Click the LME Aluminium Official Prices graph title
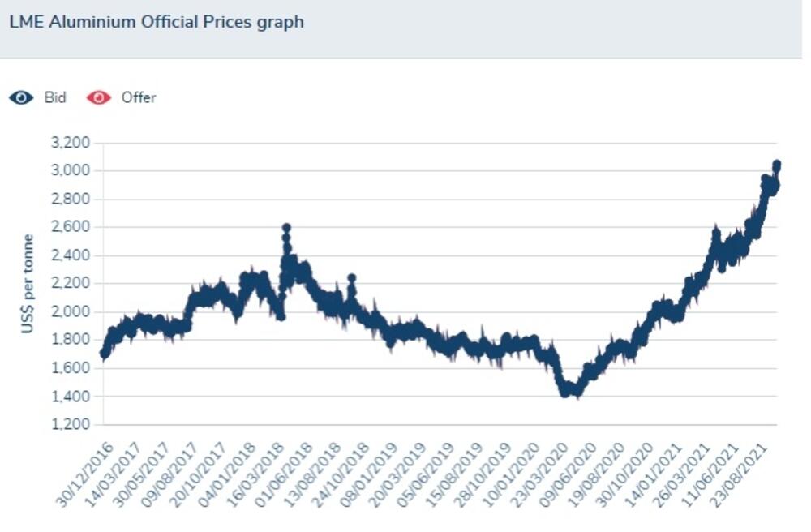The height and width of the screenshot is (532, 811). 157,22
